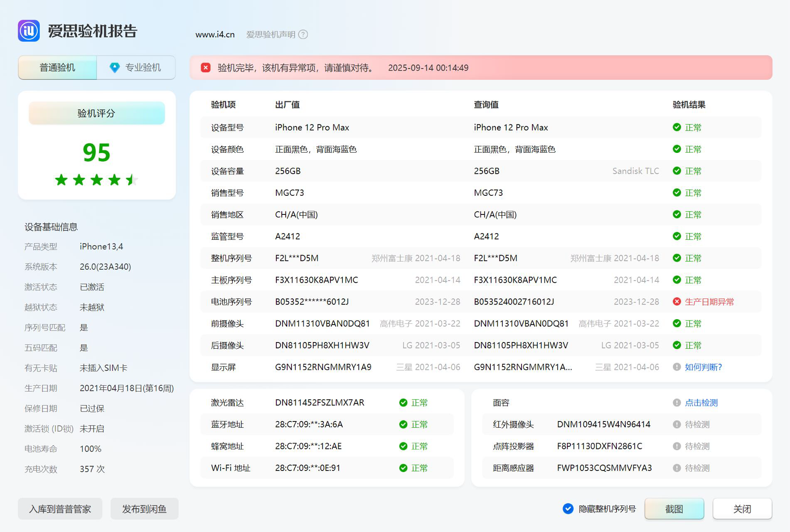Click the green check icon for 主板序列号 row
Image resolution: width=790 pixels, height=532 pixels.
pyautogui.click(x=677, y=280)
